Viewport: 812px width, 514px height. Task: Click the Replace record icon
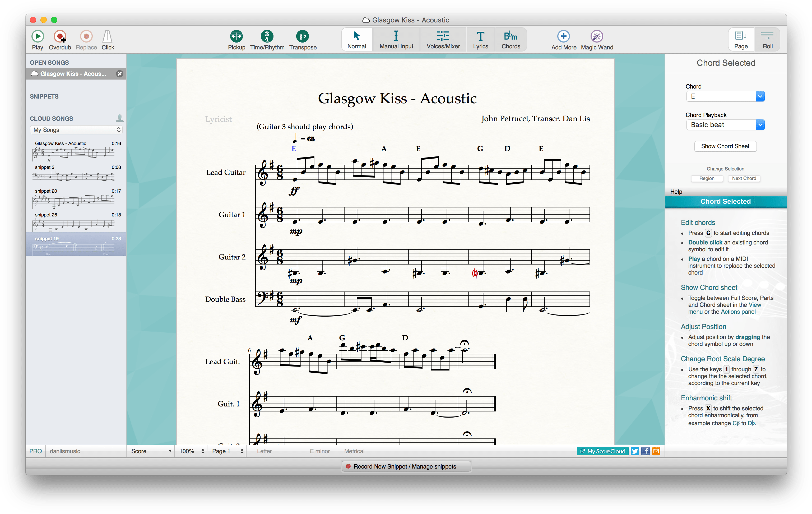(x=86, y=36)
